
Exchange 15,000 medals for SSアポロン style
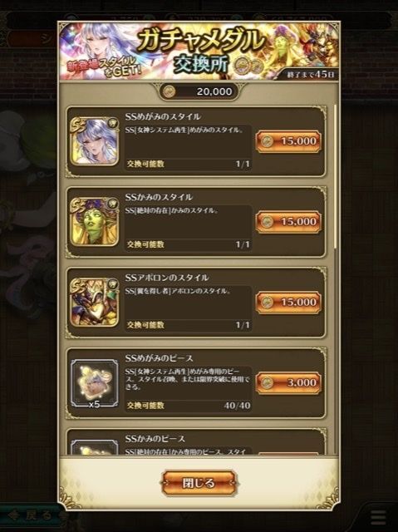pos(288,302)
